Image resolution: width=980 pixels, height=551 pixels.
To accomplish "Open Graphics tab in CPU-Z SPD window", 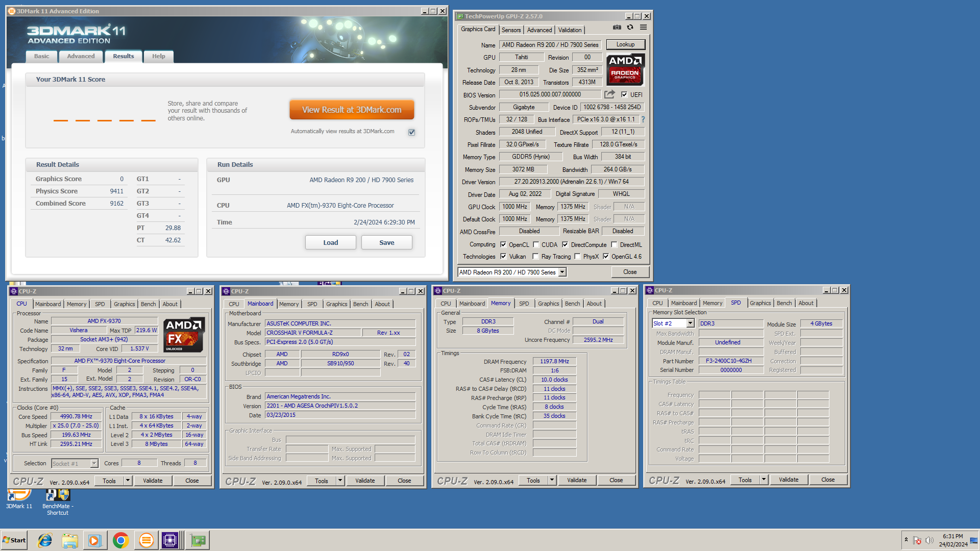I will coord(760,303).
